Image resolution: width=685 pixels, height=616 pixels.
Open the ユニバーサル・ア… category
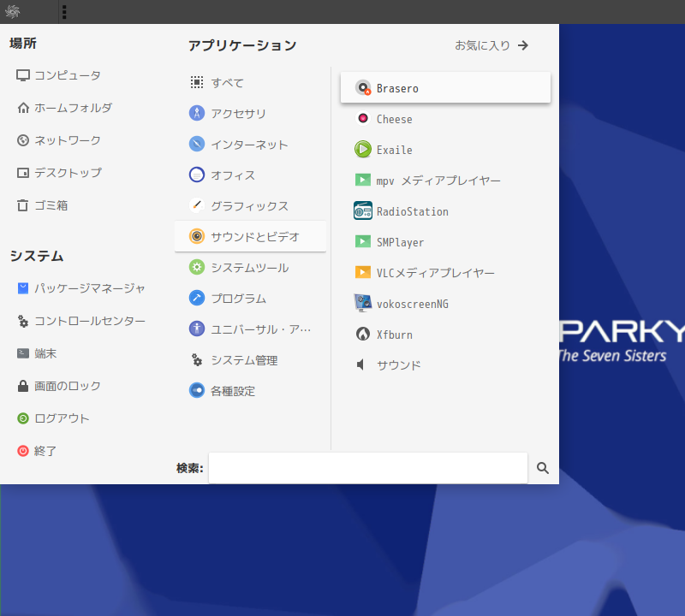250,329
